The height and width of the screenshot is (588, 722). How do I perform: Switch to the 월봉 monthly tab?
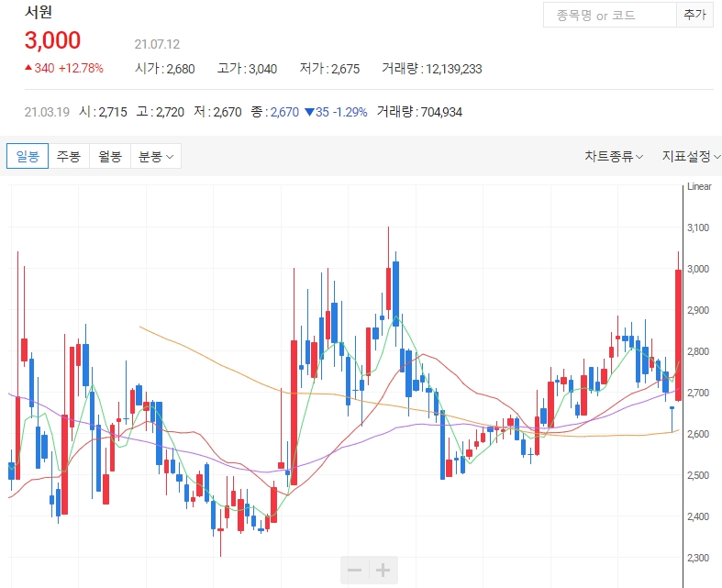pyautogui.click(x=110, y=156)
